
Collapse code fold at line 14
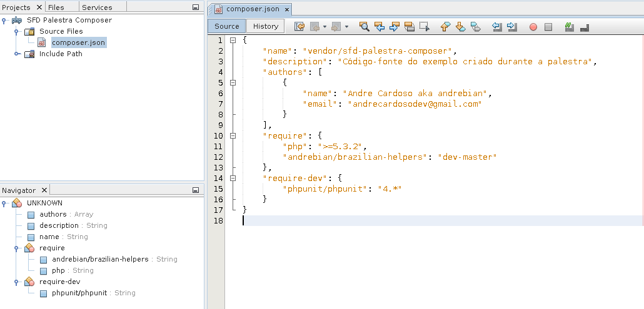coord(233,179)
